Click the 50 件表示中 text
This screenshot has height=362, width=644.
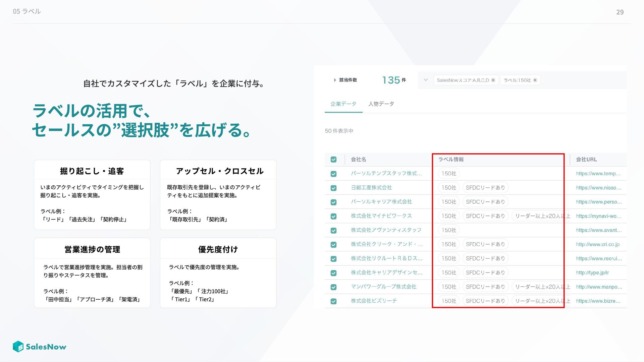[339, 131]
